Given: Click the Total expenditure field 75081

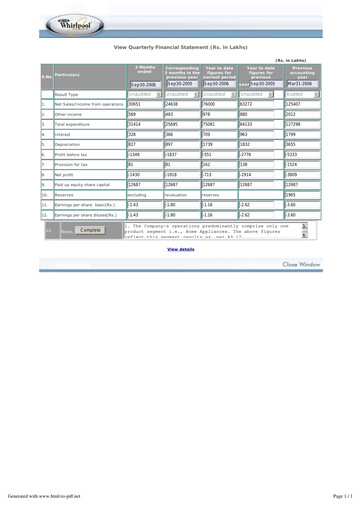Looking at the screenshot, I should pos(220,124).
